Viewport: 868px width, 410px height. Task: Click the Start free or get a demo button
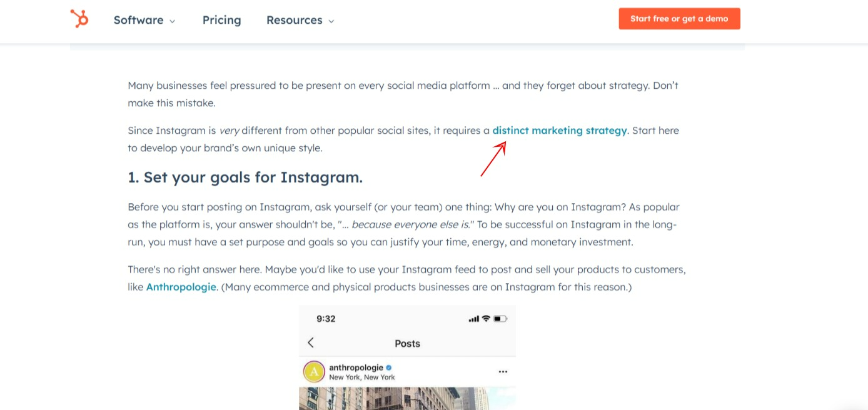[x=679, y=19]
